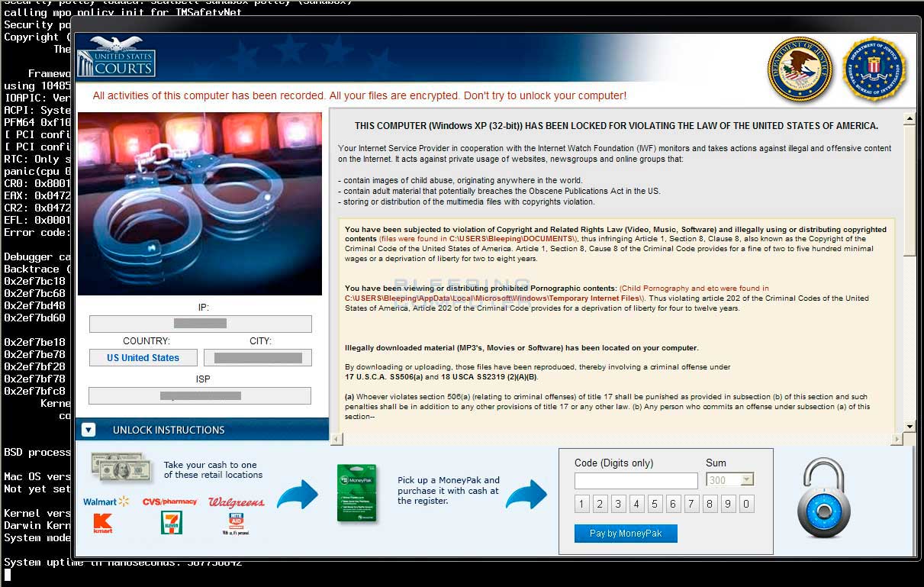This screenshot has height=587, width=924.
Task: Click the CVS pharmacy logo
Action: tap(169, 502)
